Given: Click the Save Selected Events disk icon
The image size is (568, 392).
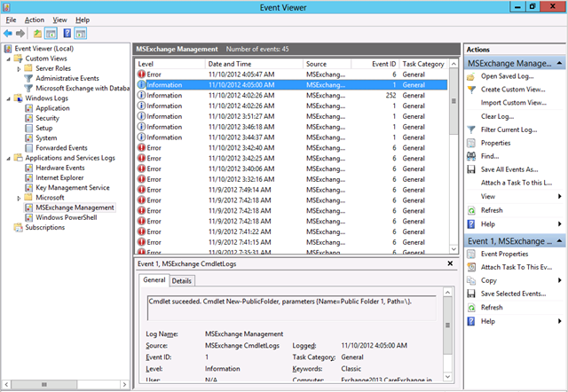Looking at the screenshot, I should (x=471, y=294).
